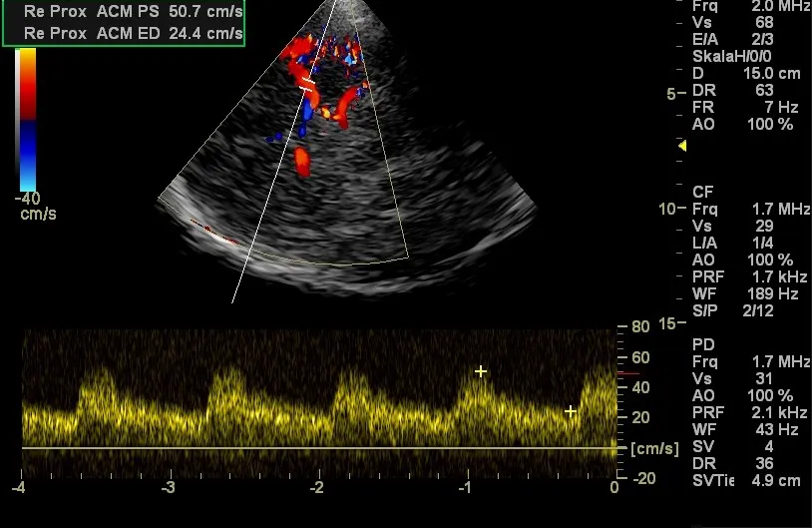Click the Vs 29 parameter under CF
812x528 pixels.
click(x=733, y=226)
